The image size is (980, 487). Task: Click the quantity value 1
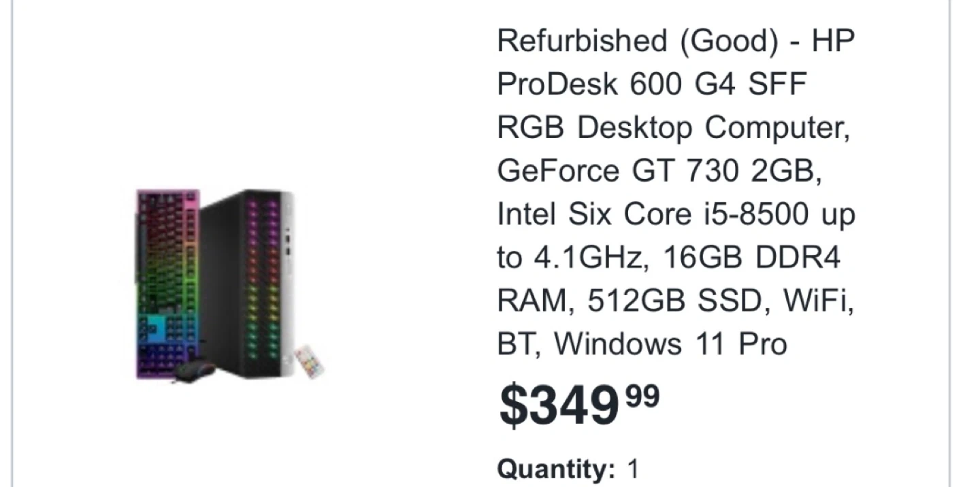[x=633, y=469]
